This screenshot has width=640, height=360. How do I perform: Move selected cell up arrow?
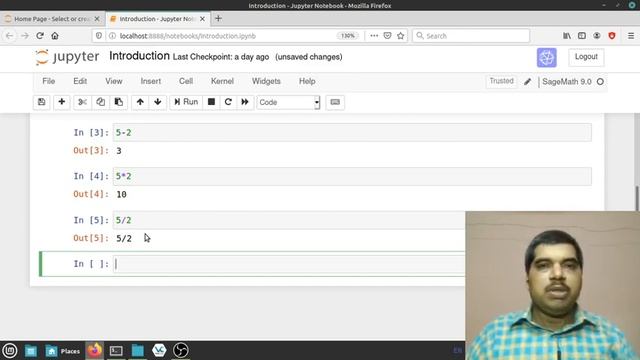140,102
